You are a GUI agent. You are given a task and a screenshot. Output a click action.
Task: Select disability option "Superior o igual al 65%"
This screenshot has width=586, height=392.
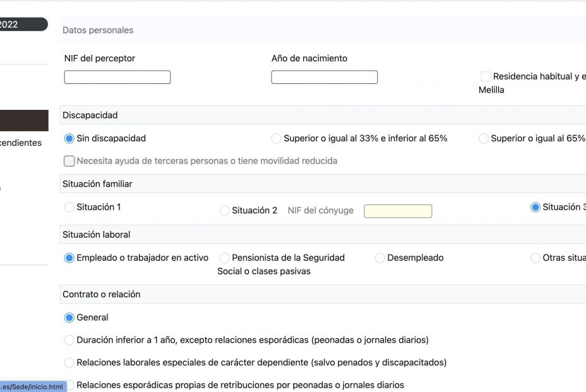484,138
